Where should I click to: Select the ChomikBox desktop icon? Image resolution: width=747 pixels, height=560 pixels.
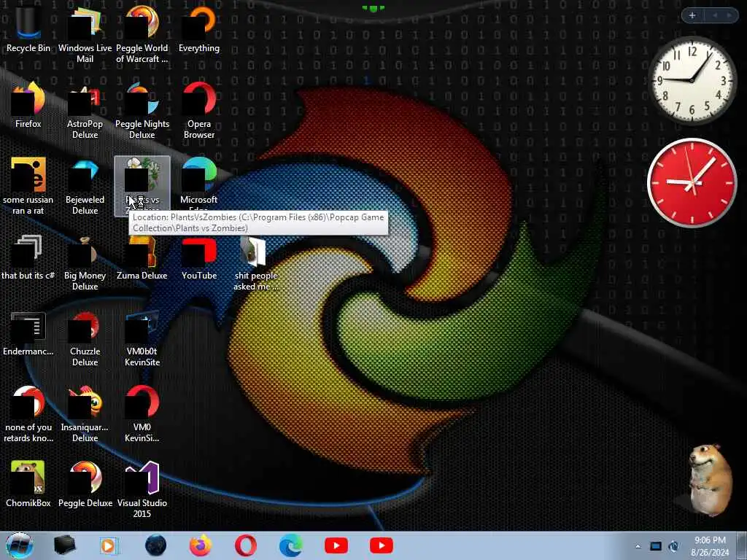point(28,484)
